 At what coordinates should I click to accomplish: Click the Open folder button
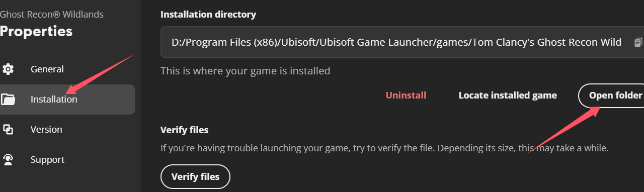tap(611, 95)
